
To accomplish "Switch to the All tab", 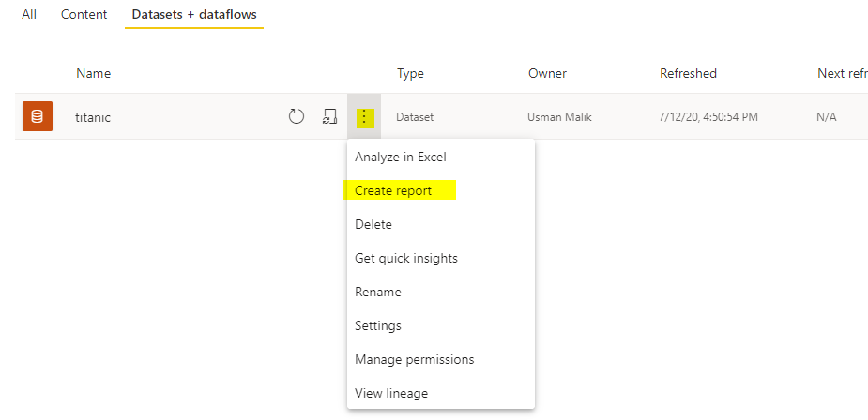I will coord(29,15).
